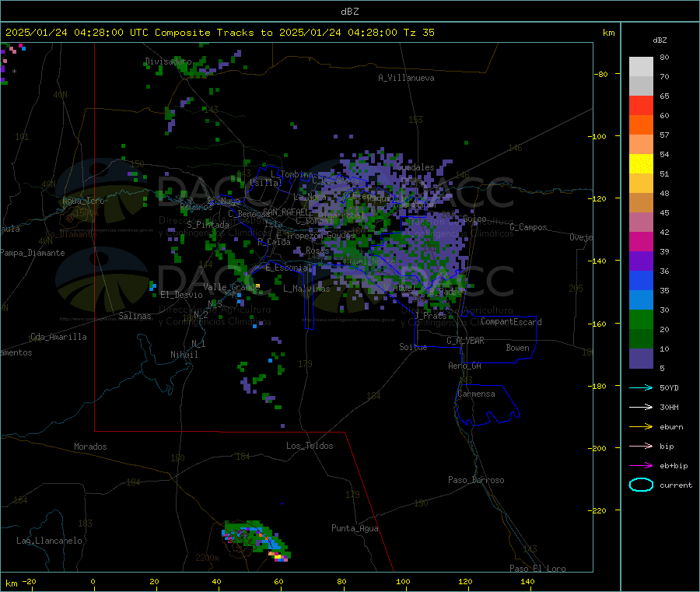The width and height of the screenshot is (700, 592).
Task: Click the Agua_Toro map label
Action: (83, 201)
